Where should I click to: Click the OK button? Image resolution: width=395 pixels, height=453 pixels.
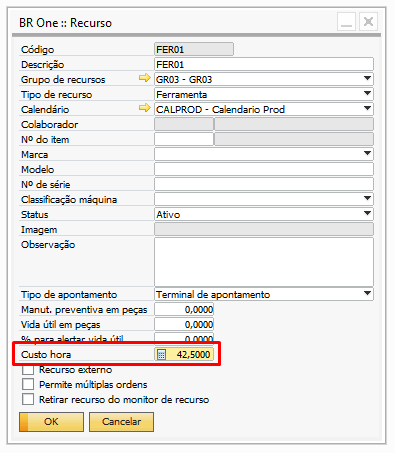pyautogui.click(x=51, y=422)
